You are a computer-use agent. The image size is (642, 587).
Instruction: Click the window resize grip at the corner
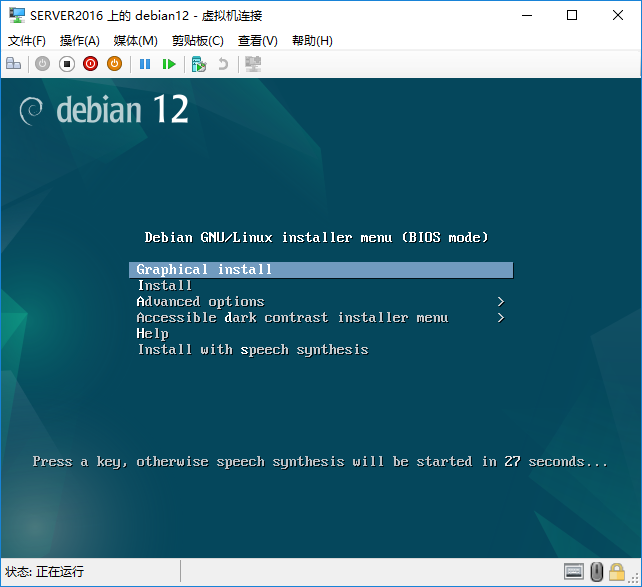[635, 579]
